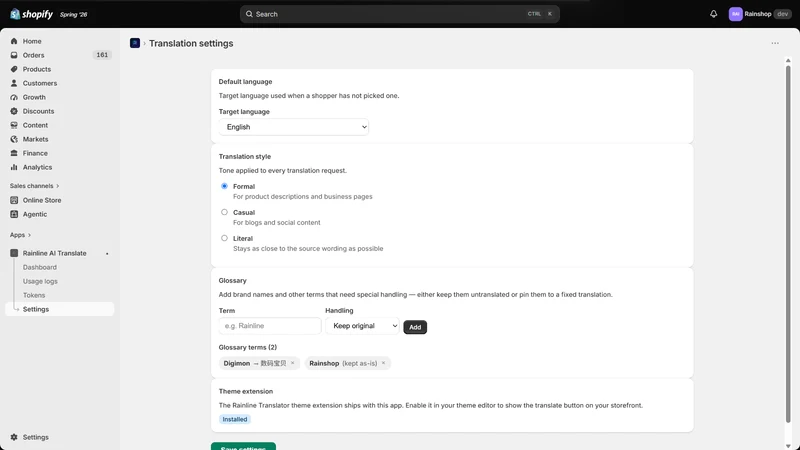The height and width of the screenshot is (450, 800).
Task: Click the Content icon
Action: 14,125
